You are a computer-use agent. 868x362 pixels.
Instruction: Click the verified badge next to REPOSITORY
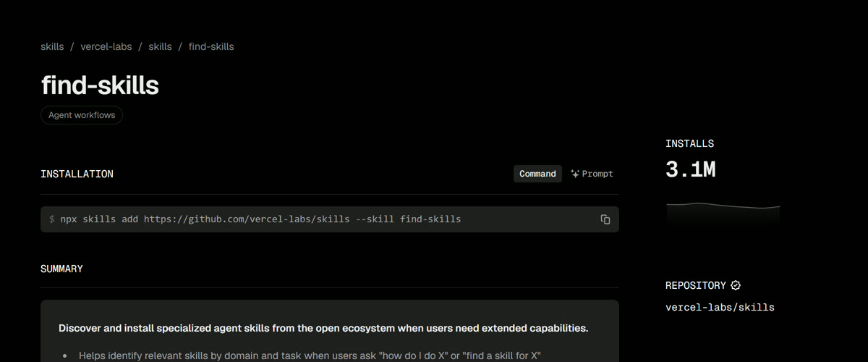(736, 285)
